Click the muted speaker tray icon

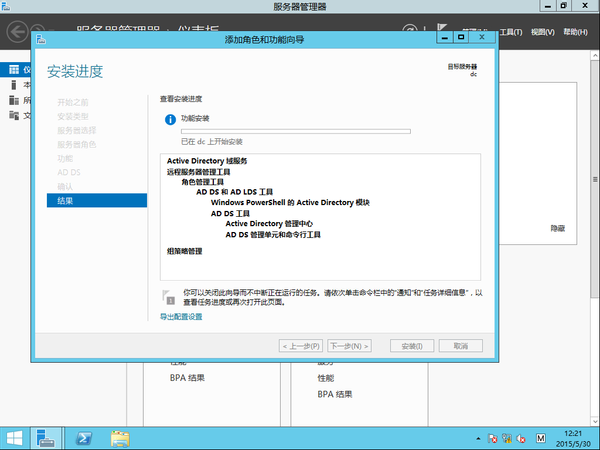pos(521,439)
